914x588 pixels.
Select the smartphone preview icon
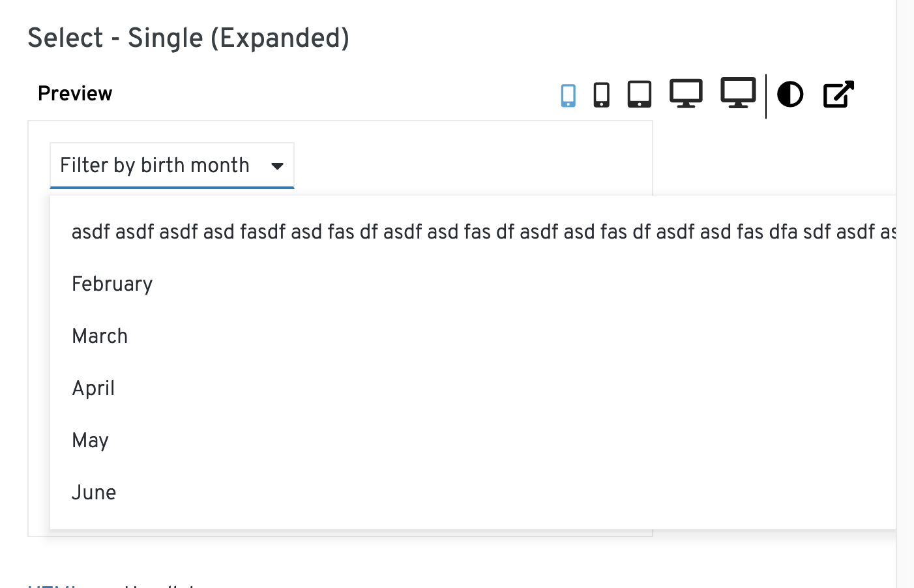pos(601,94)
